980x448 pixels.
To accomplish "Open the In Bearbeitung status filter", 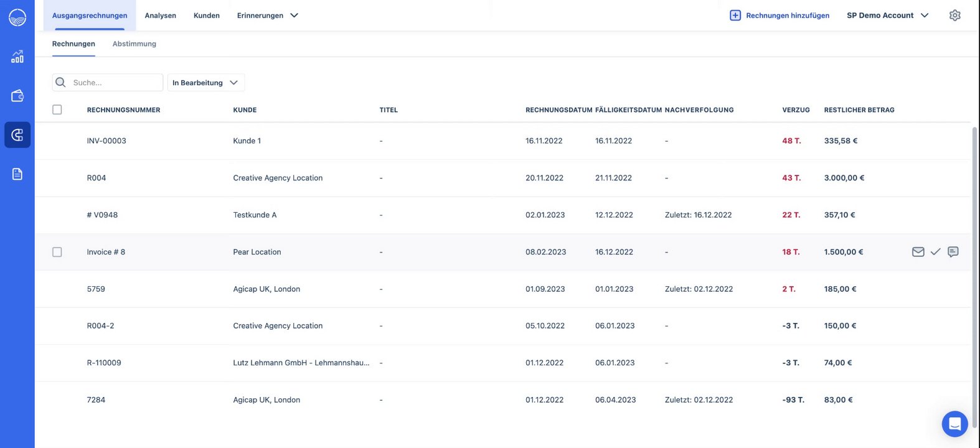I will click(x=205, y=83).
